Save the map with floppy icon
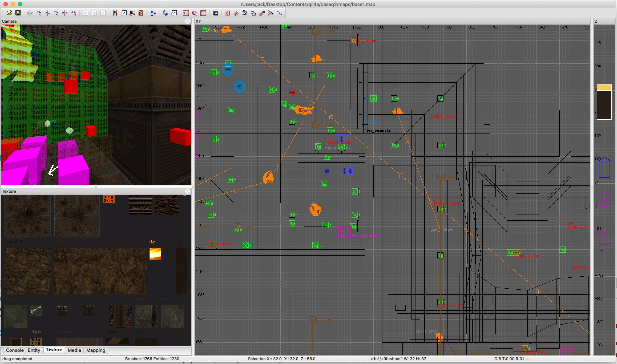This screenshot has width=617, height=364. point(18,13)
